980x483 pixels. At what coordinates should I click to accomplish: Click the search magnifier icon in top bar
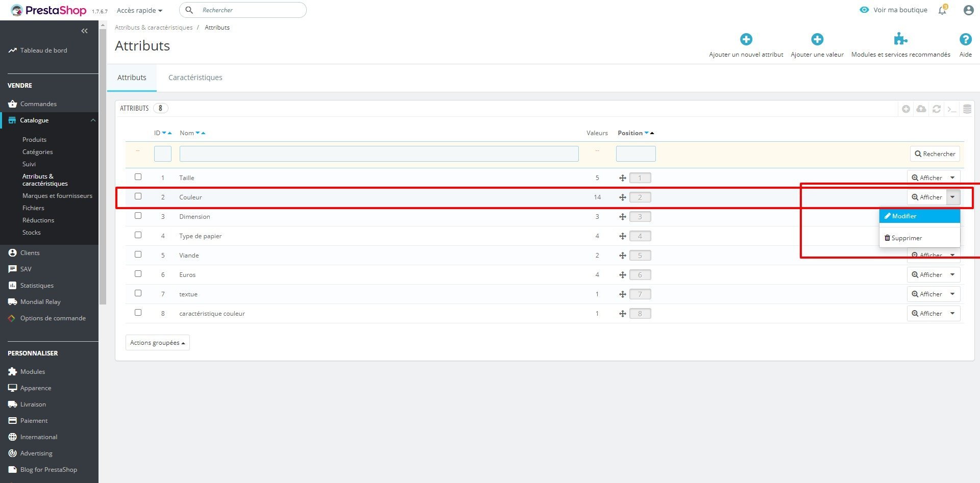click(189, 10)
